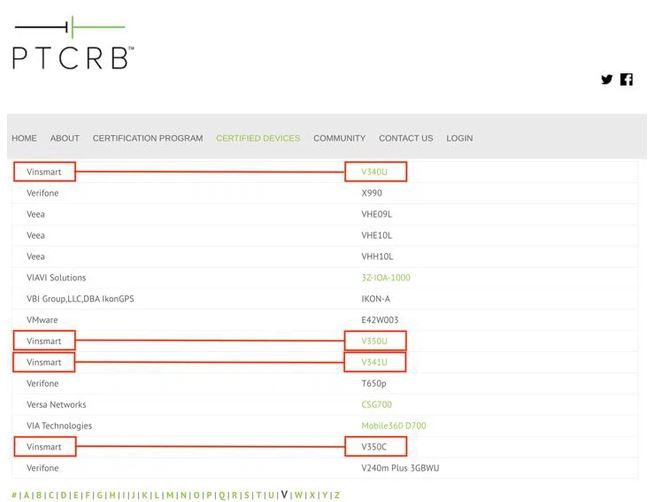The width and height of the screenshot is (654, 502).
Task: Jump to manufacturers starting with A
Action: coord(26,495)
